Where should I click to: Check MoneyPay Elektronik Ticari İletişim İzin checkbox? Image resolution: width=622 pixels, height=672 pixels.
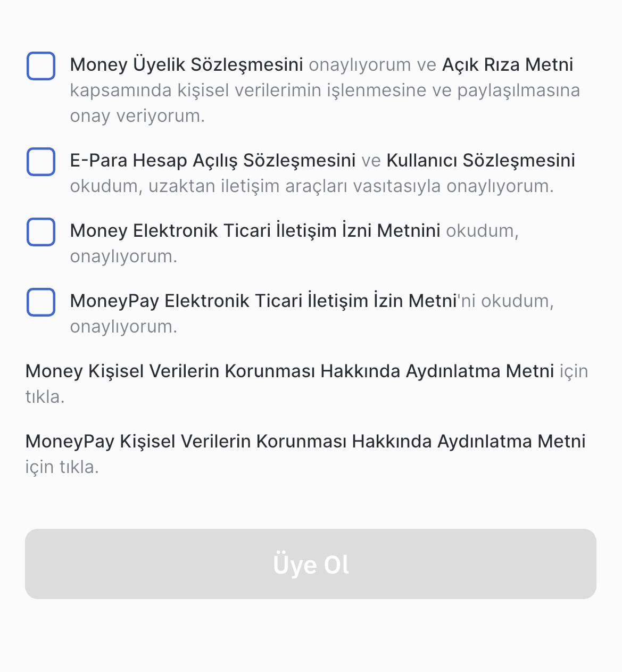(x=41, y=302)
